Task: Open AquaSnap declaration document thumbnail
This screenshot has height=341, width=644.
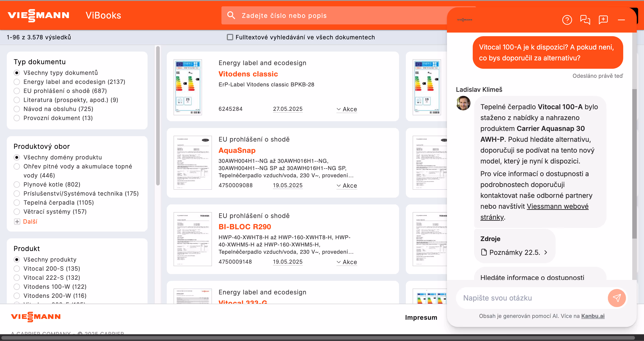Action: pyautogui.click(x=193, y=163)
